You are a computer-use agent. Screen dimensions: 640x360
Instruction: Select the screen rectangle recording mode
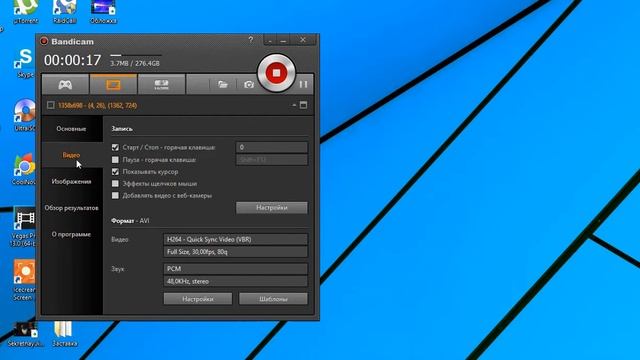click(x=113, y=84)
